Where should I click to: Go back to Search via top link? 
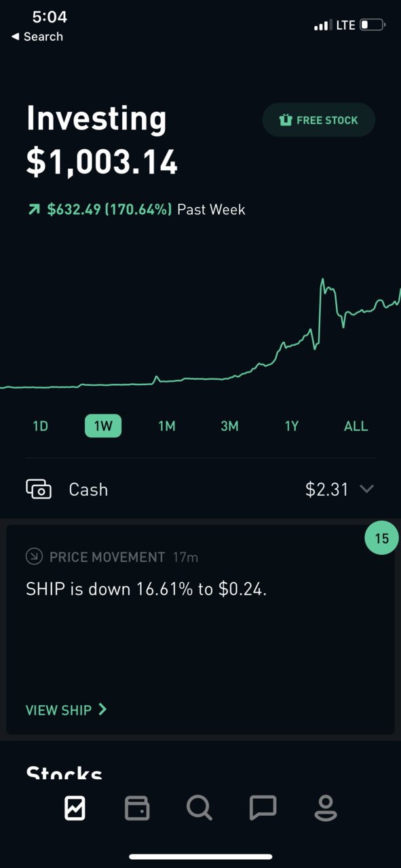[x=37, y=37]
